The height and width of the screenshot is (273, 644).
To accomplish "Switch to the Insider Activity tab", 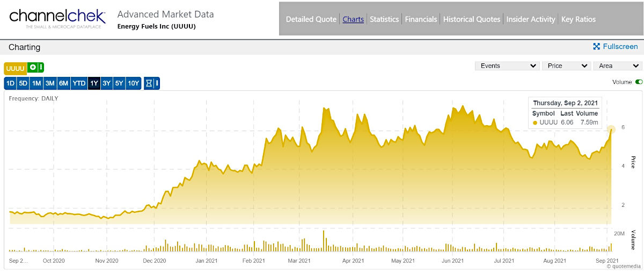I will pos(531,19).
